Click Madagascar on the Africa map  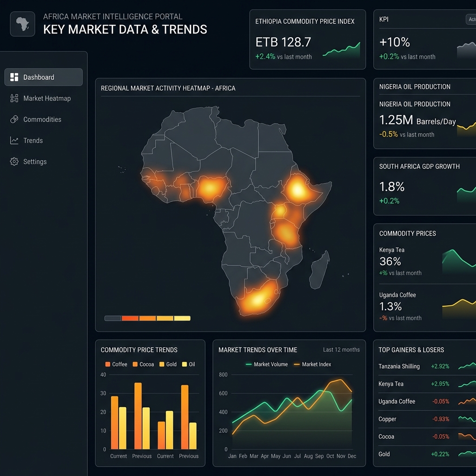click(319, 270)
